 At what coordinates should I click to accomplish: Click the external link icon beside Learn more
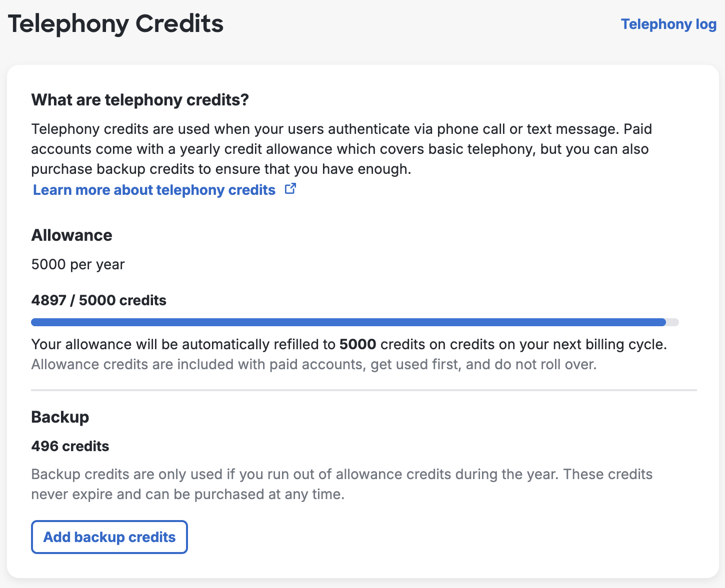point(290,189)
